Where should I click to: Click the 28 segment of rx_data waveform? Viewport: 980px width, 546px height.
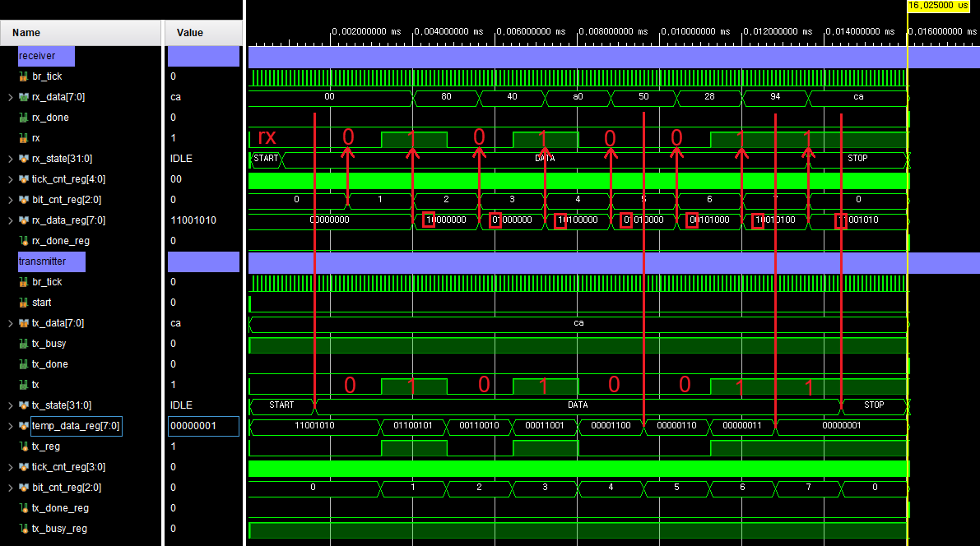click(x=709, y=97)
